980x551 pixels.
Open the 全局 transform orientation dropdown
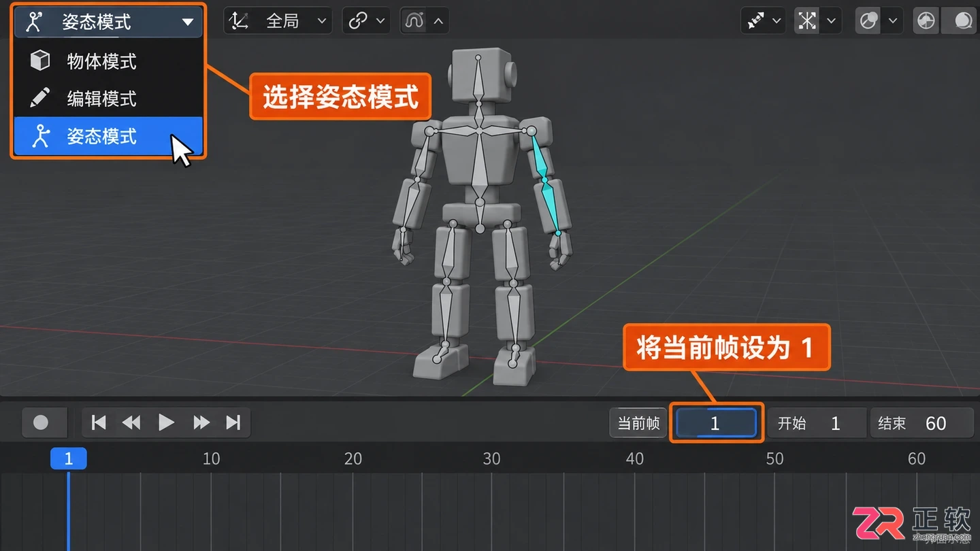pyautogui.click(x=278, y=21)
